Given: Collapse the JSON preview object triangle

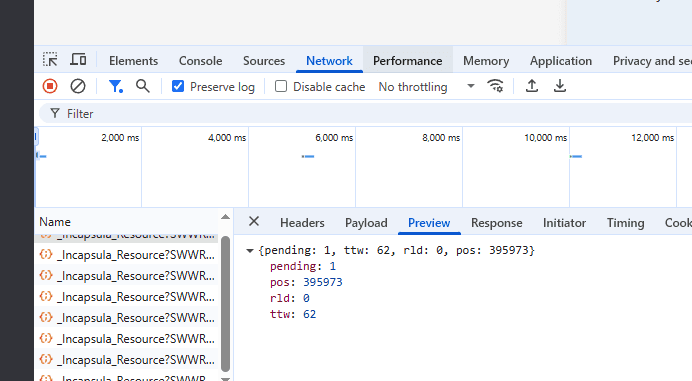Looking at the screenshot, I should tap(250, 251).
